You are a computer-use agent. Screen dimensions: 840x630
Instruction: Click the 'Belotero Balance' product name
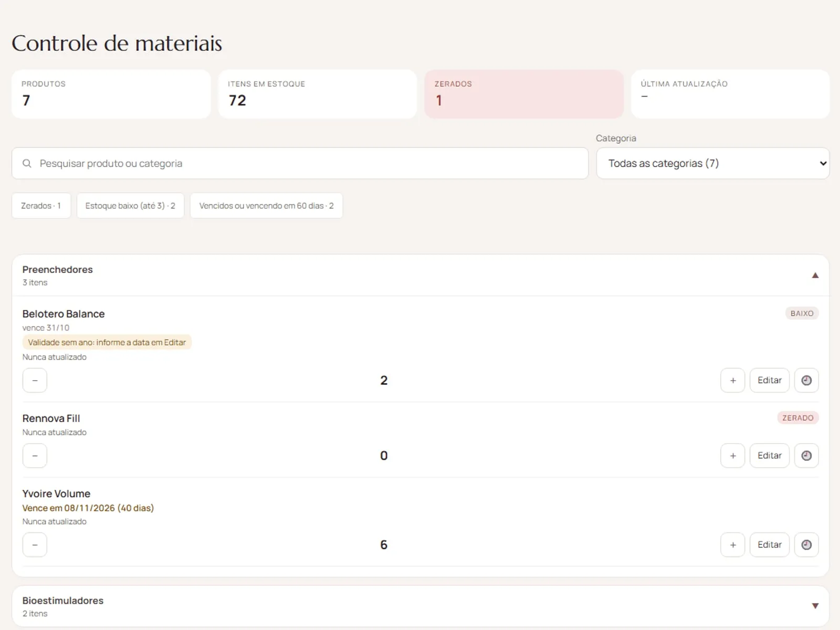tap(64, 314)
